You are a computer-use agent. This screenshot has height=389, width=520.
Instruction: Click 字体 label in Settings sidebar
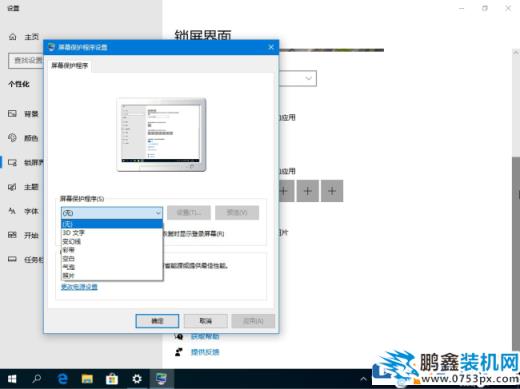(31, 211)
